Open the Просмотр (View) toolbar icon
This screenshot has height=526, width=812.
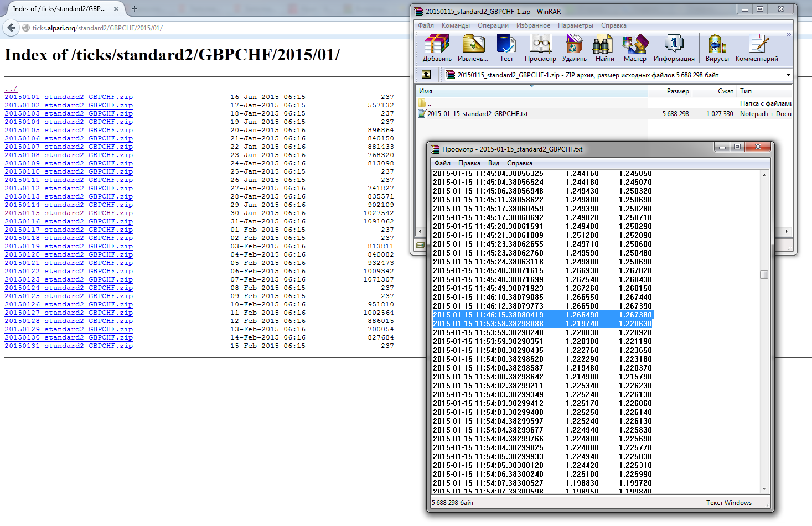540,48
